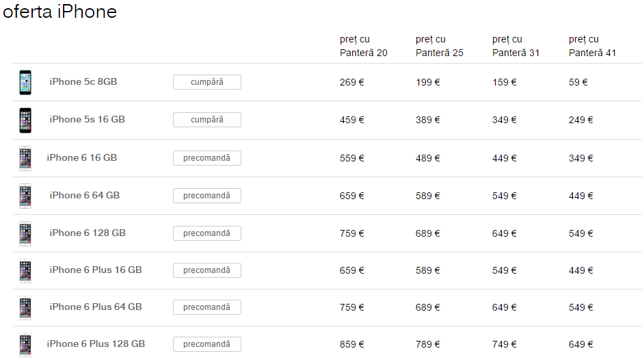Select the iPhone 6 64 GB phone icon

pos(25,196)
